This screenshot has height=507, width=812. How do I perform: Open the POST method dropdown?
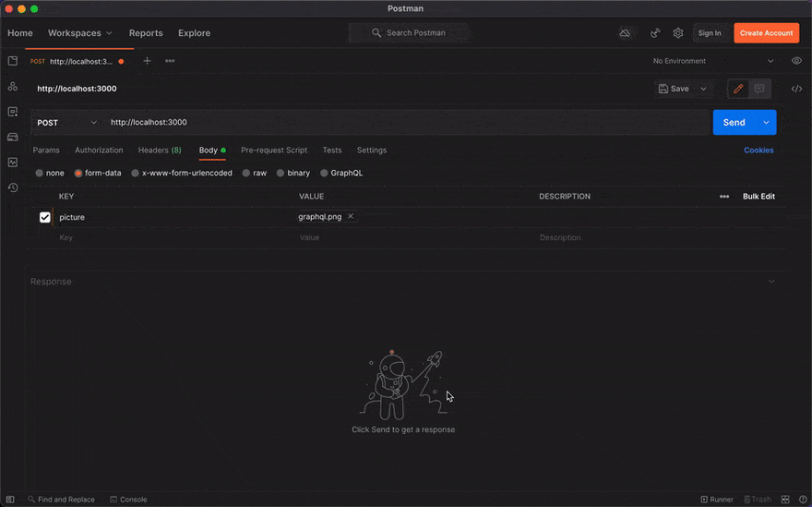point(66,123)
